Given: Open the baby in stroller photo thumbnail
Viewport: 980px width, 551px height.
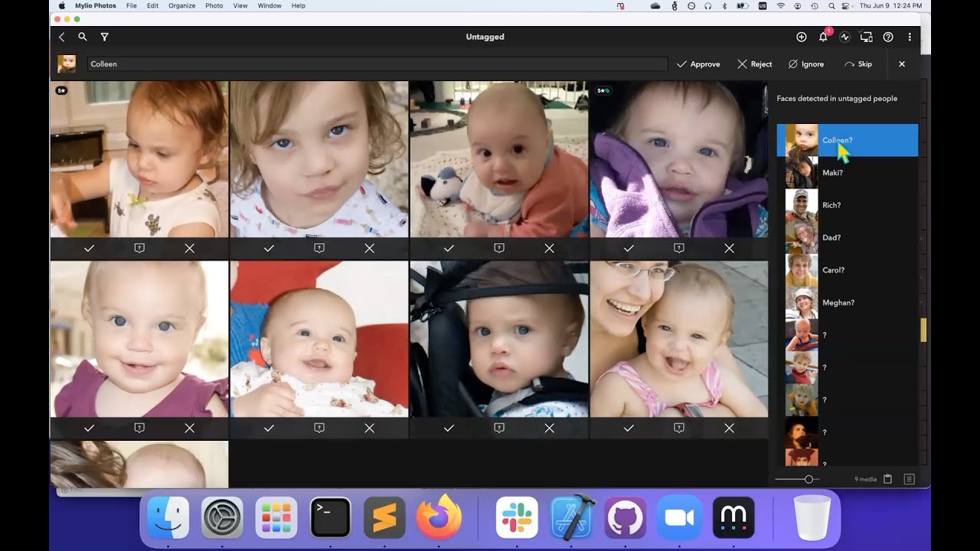Looking at the screenshot, I should (x=499, y=339).
